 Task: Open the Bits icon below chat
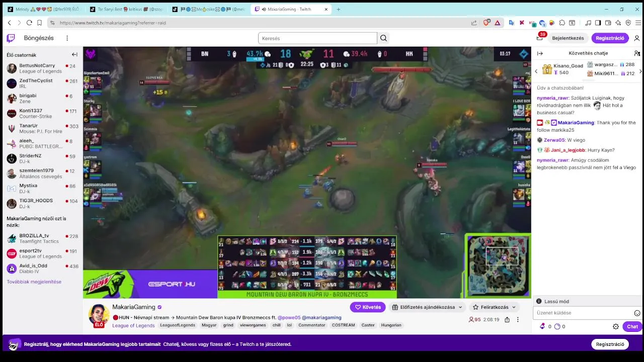click(542, 326)
